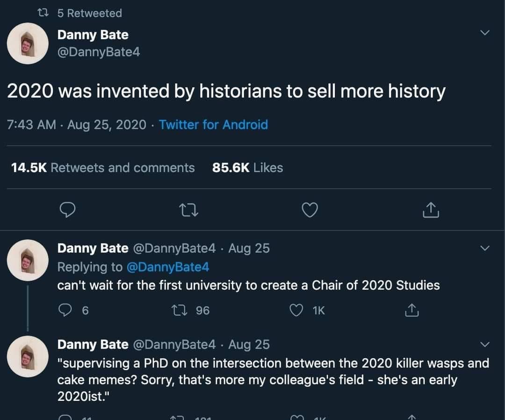Screen dimensions: 505x420
Task: Expand options for the Chair of 2020 Studies reply
Action: (485, 248)
